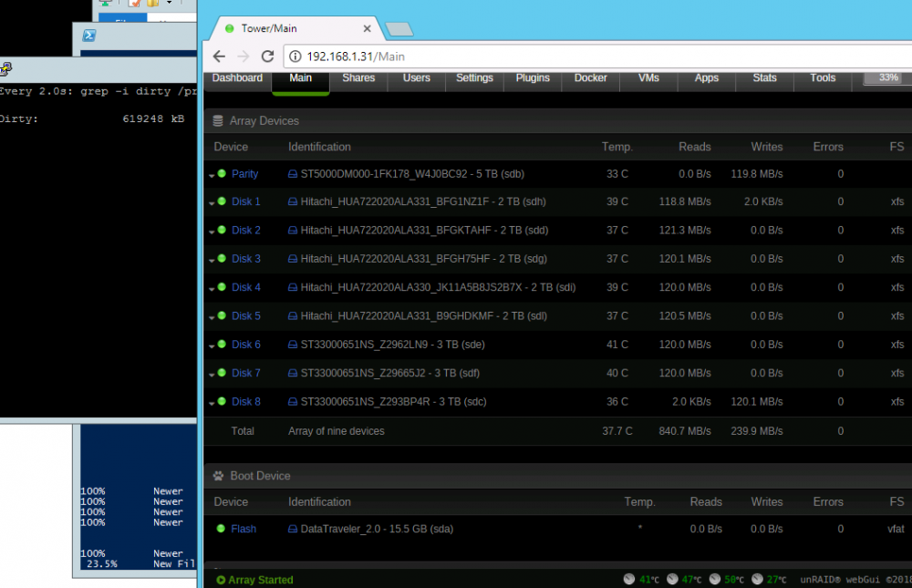
Task: Open the Settings tab
Action: tap(474, 78)
